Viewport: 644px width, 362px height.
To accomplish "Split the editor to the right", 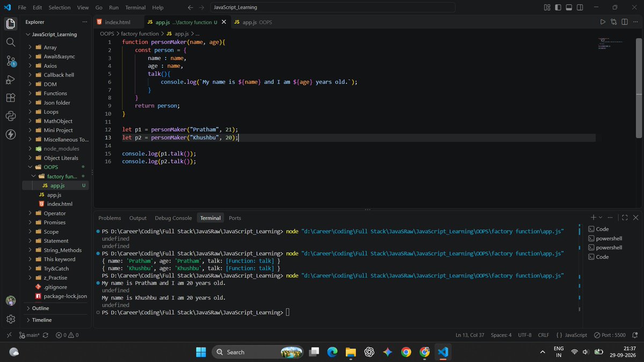I will tap(625, 22).
